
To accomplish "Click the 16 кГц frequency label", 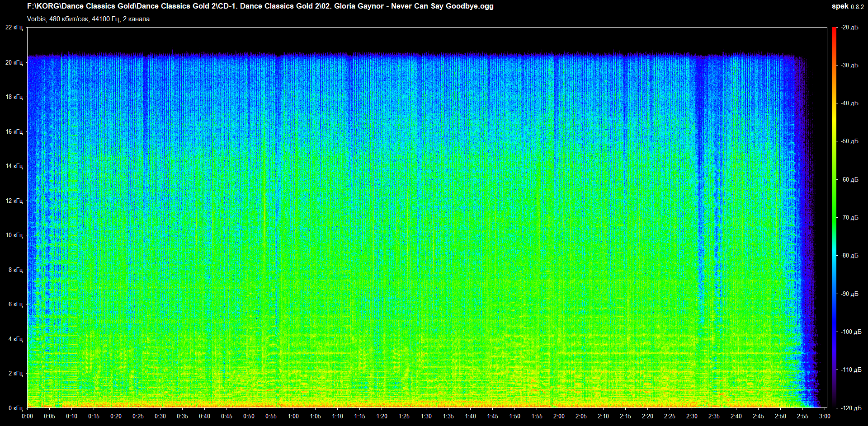I will coord(14,131).
